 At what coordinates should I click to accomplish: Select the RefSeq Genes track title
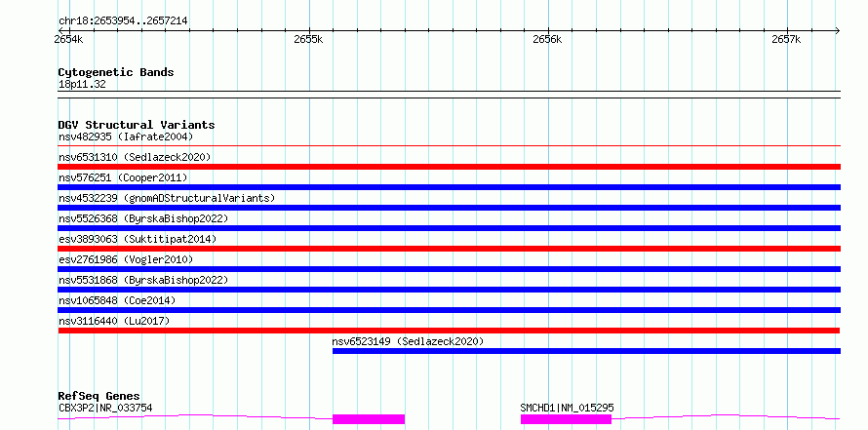tap(99, 396)
